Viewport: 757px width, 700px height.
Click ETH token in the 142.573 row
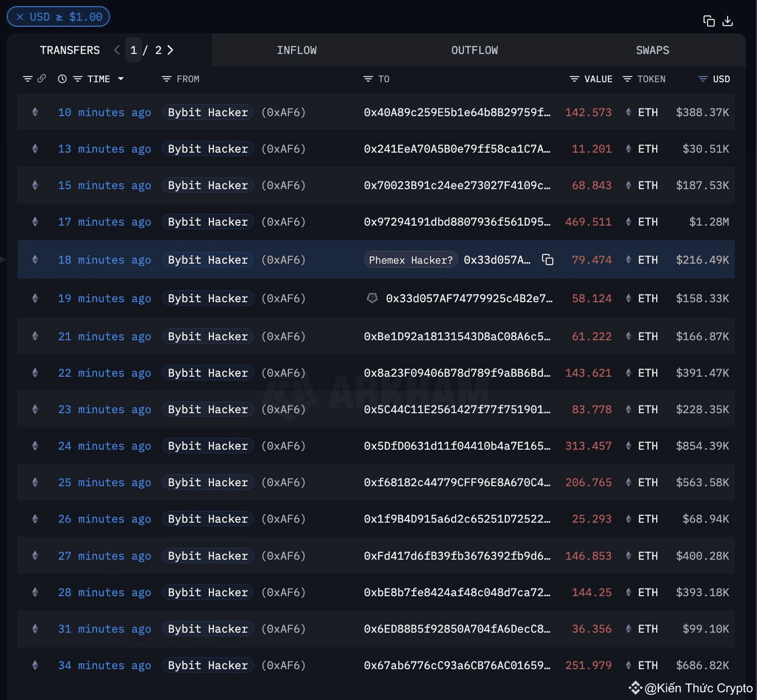point(647,112)
